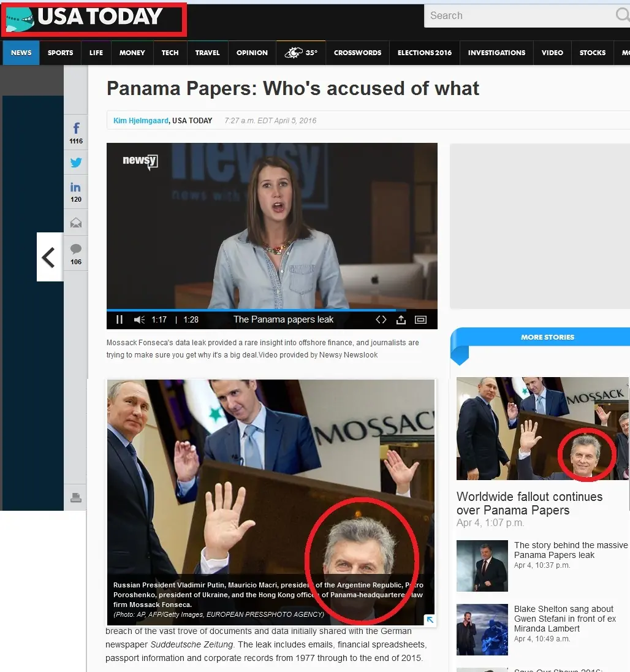Open the ELECTIONS 2016 section
The width and height of the screenshot is (630, 672).
(x=425, y=53)
